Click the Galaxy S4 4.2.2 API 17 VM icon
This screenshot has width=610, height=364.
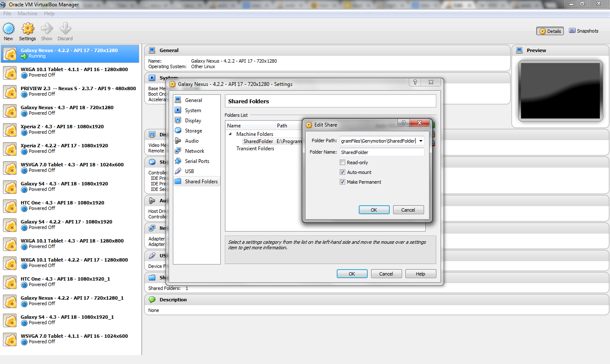click(10, 225)
